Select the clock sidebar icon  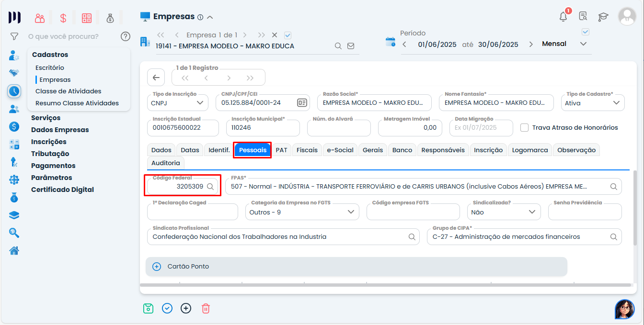click(x=14, y=91)
